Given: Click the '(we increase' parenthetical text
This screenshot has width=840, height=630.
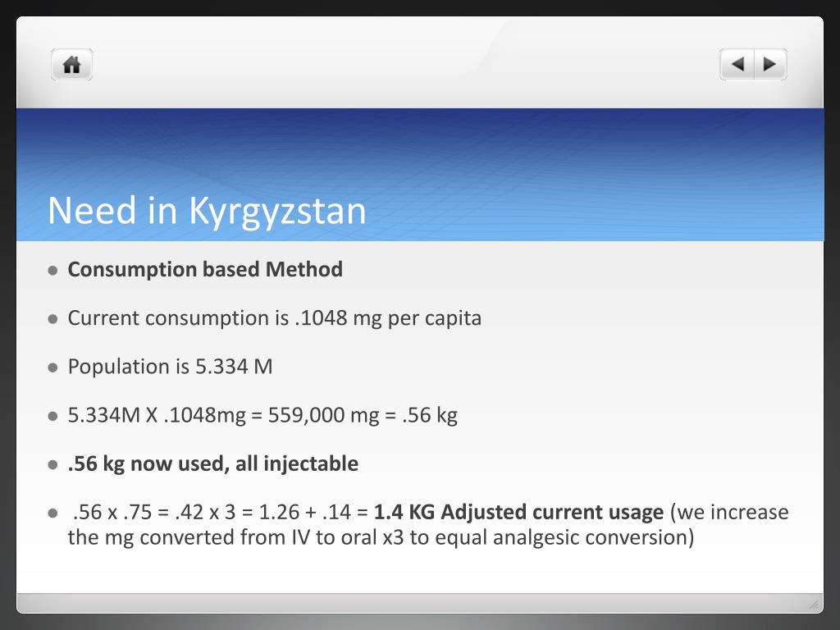Looking at the screenshot, I should 729,512.
